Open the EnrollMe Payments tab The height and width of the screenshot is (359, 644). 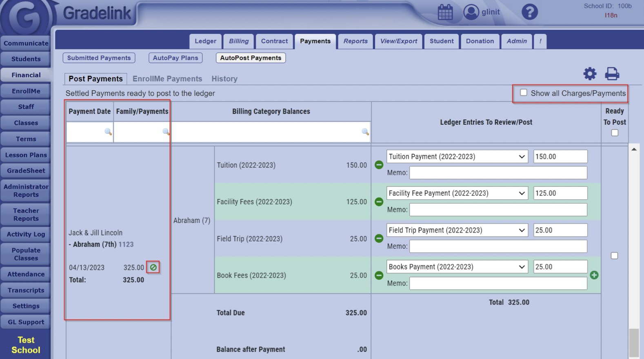pos(167,79)
